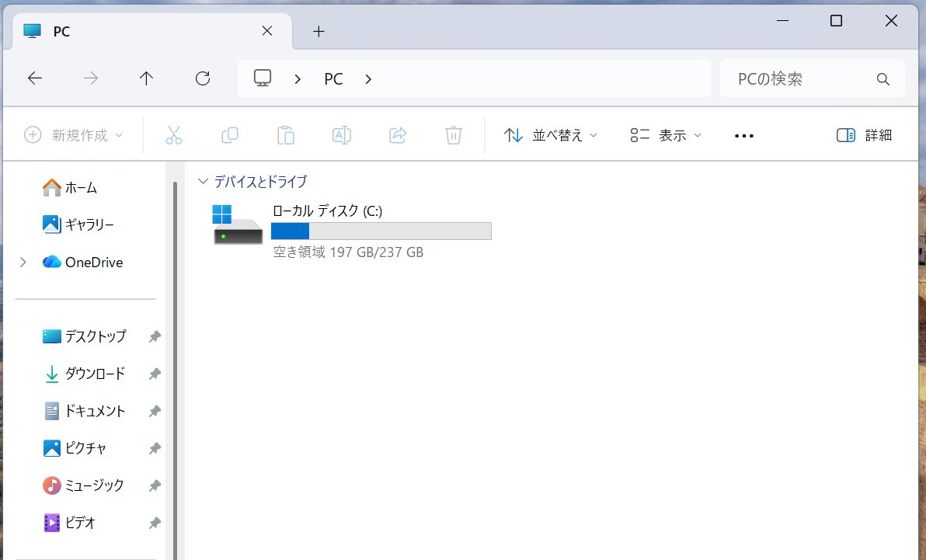The image size is (926, 560).
Task: Click the trash Delete icon
Action: coord(453,134)
